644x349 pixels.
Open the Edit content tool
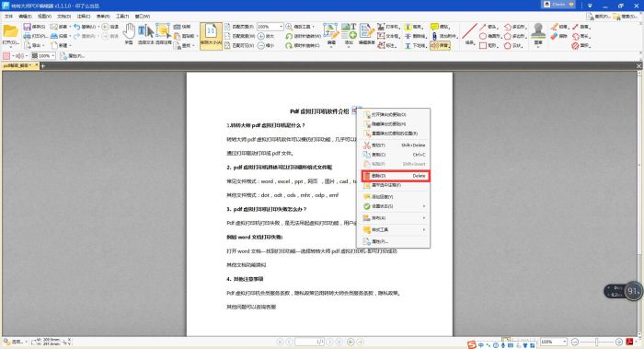[x=331, y=35]
